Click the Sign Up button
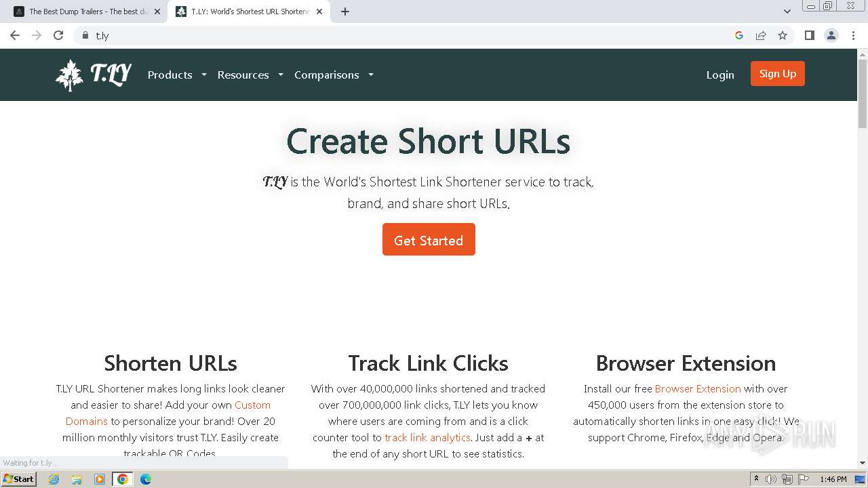Screen dimensions: 868x488 pyautogui.click(x=778, y=74)
